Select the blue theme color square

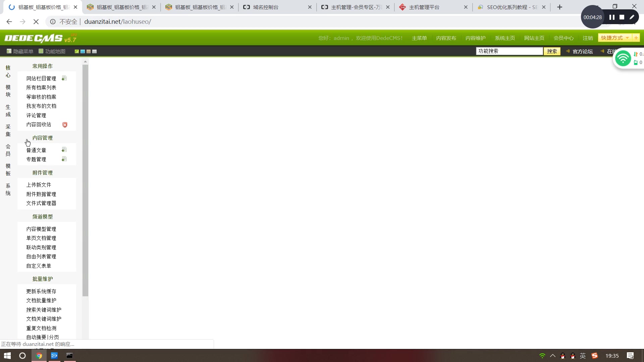83,52
